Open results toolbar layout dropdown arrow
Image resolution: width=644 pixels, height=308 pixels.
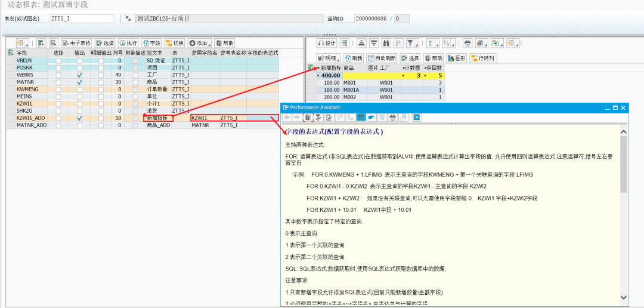[516, 44]
